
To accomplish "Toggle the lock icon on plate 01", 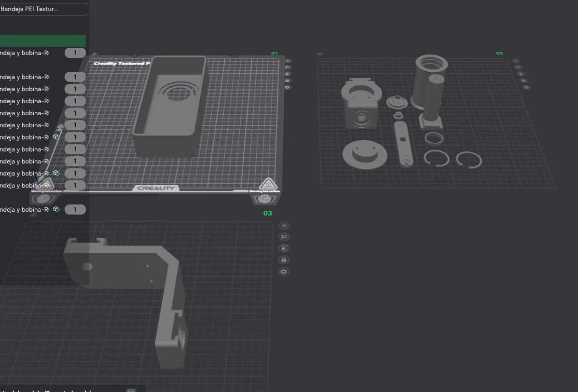I will tap(288, 81).
